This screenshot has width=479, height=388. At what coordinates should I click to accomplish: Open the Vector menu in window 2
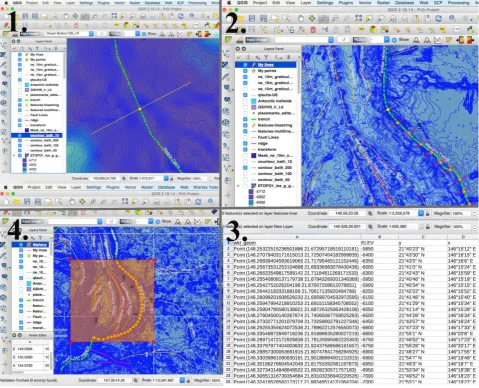pos(365,3)
